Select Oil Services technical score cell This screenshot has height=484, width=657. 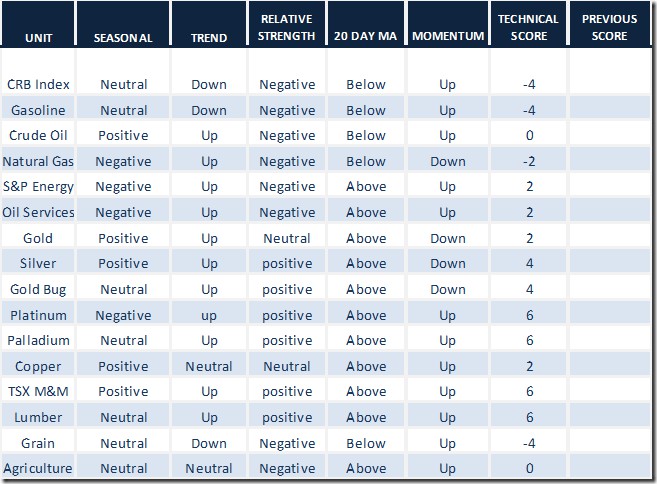coord(529,212)
